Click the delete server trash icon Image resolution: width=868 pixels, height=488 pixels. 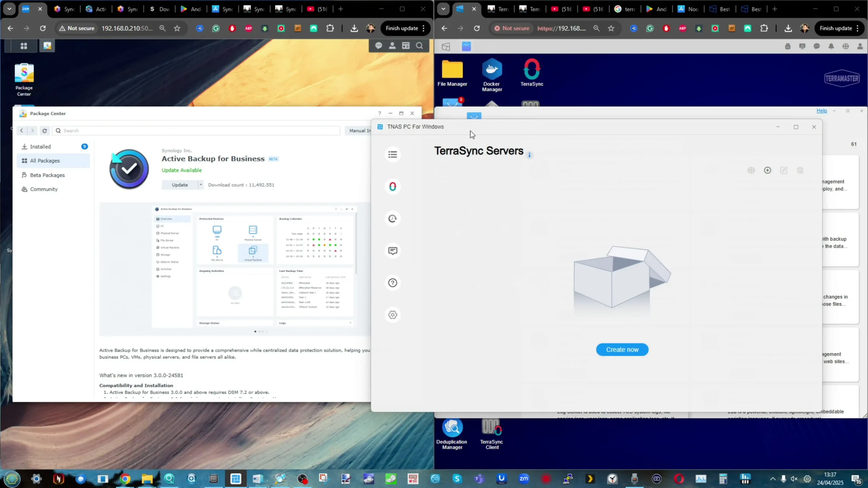pos(800,170)
